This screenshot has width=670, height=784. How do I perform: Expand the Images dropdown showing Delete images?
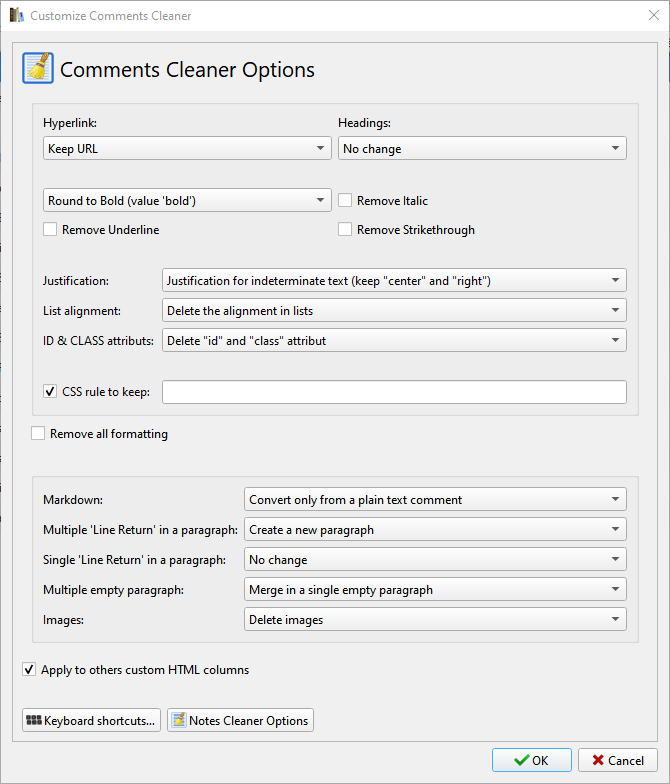435,620
